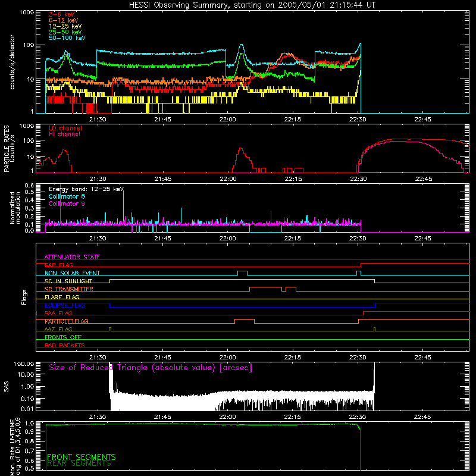
Task: Click the Normalized modulation axis label
Action: (15, 208)
